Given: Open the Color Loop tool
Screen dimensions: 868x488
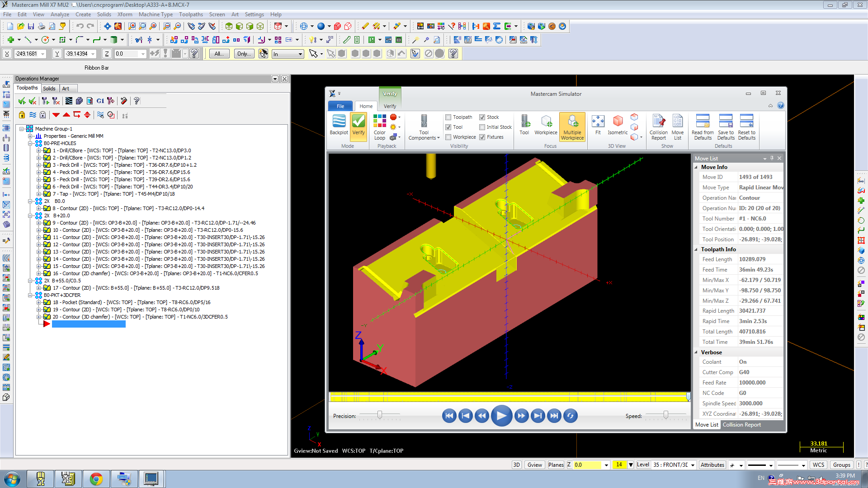Looking at the screenshot, I should coord(380,127).
